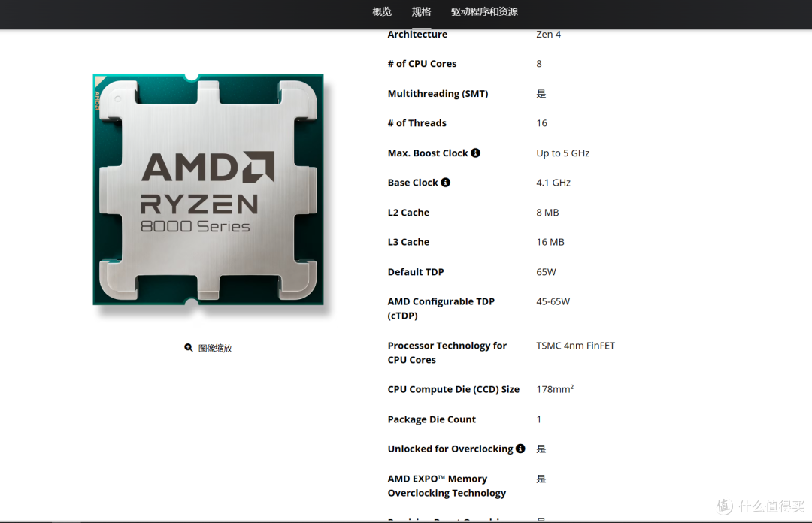This screenshot has width=812, height=523.
Task: Select the Architecture label
Action: pos(417,34)
